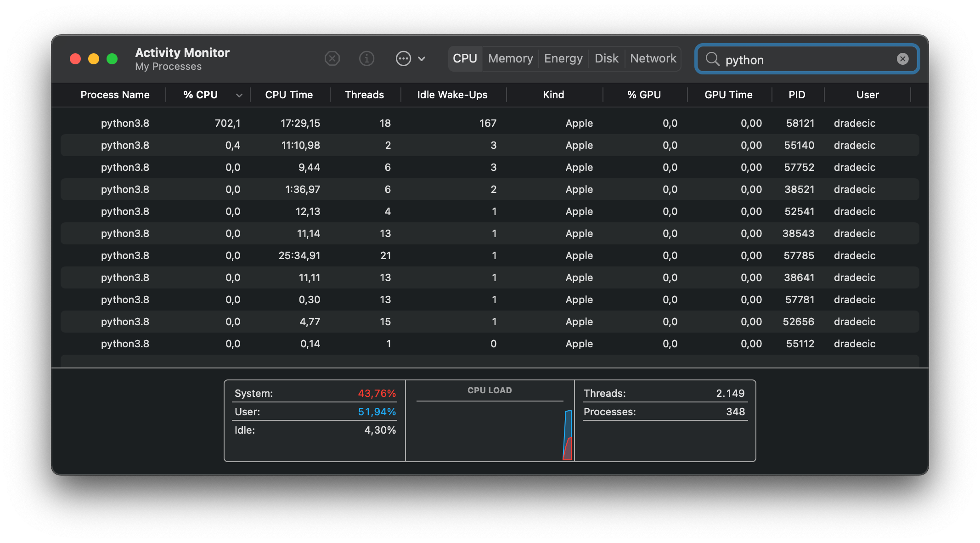Click the ellipsis more options icon
Viewport: 980px width, 543px height.
point(403,59)
